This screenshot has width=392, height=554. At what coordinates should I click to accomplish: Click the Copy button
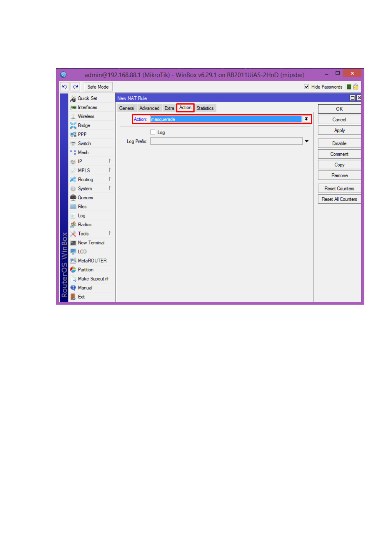339,165
